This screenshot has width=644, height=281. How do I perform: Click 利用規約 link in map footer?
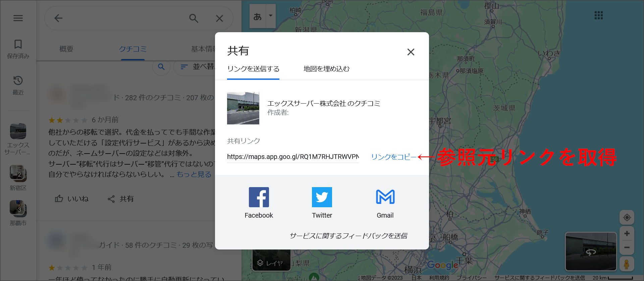click(x=439, y=278)
